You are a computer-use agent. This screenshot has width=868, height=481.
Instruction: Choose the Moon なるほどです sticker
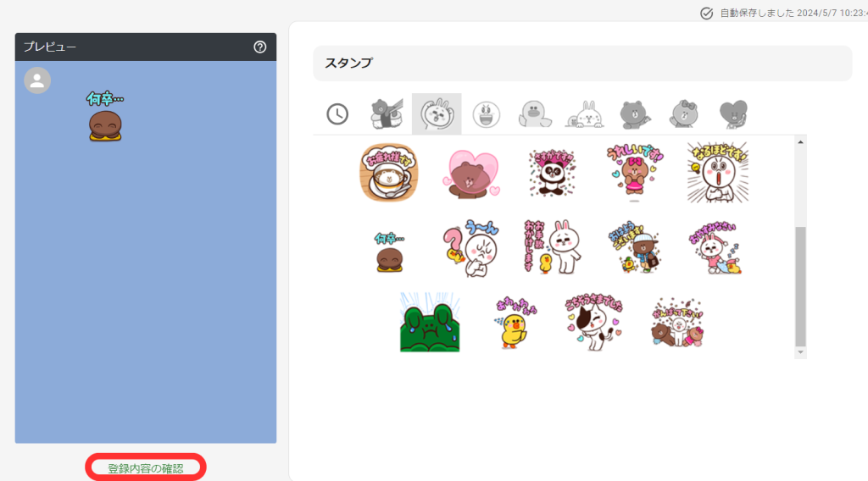pos(718,172)
